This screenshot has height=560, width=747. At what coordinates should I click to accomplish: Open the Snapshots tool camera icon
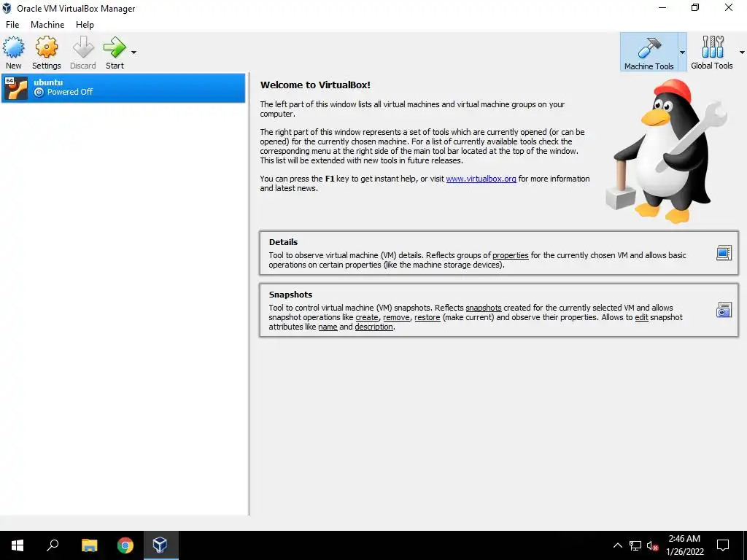(724, 310)
